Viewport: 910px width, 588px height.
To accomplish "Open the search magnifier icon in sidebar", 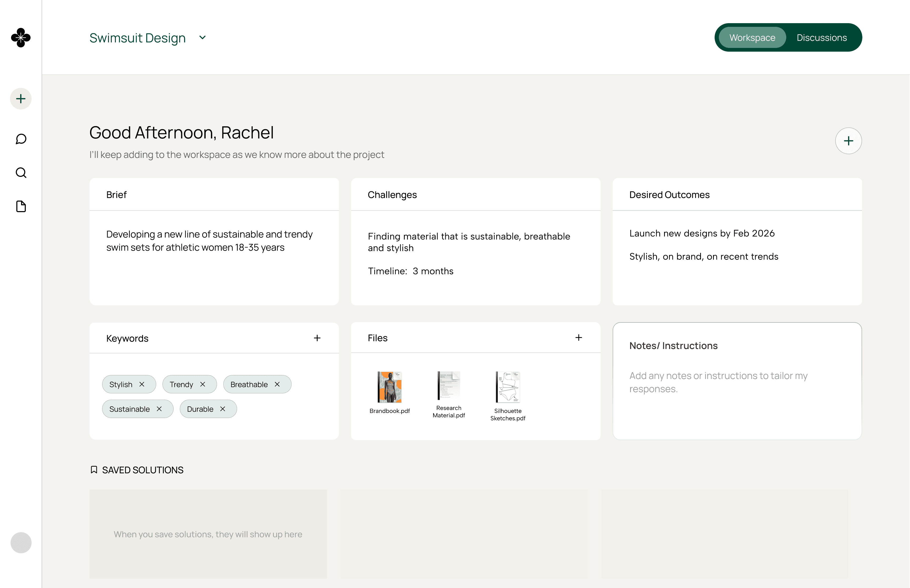I will (x=21, y=173).
